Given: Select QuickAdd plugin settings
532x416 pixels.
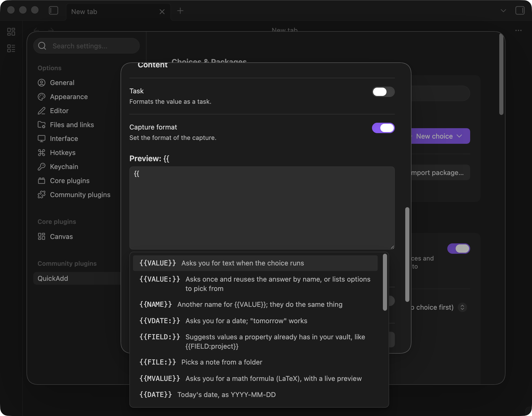Looking at the screenshot, I should coord(77,278).
